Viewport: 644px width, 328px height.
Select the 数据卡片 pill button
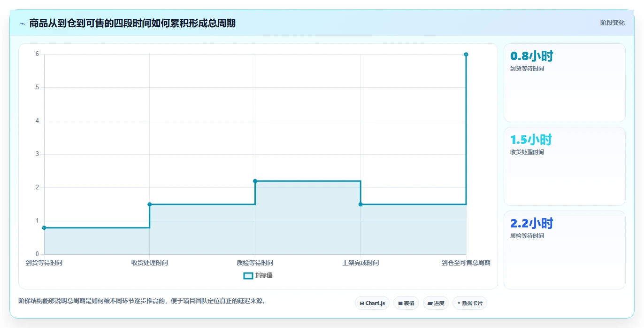click(470, 303)
